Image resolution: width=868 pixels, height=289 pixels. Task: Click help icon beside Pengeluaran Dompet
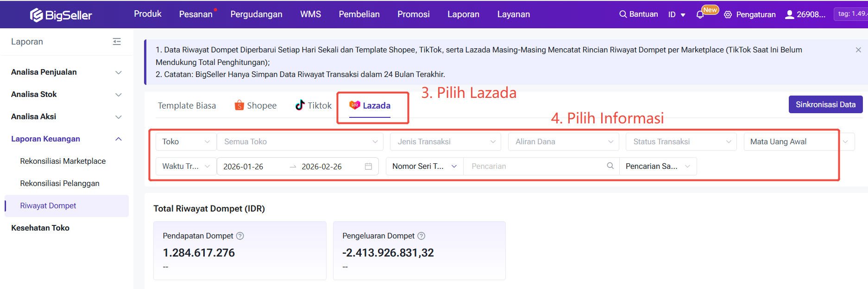421,236
